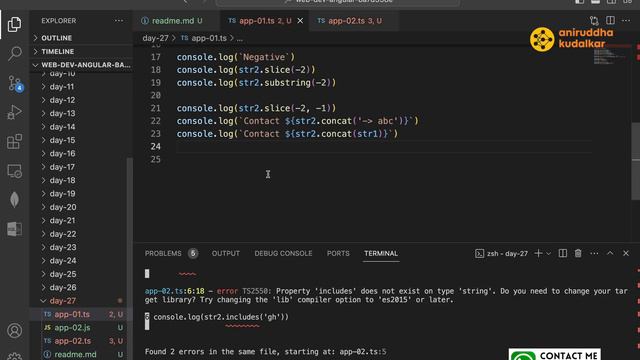Screen dimensions: 640x360
Task: Open app-01.ts in the file tree
Action: [81, 314]
